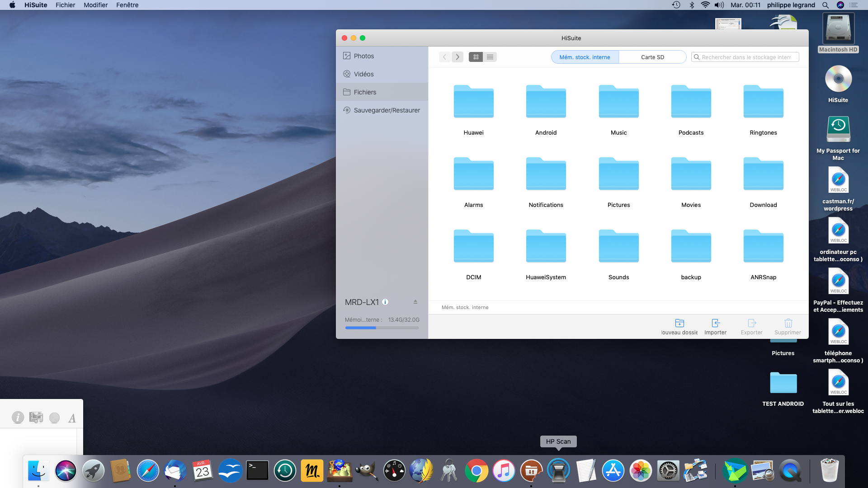The image size is (868, 488).
Task: Click the Supprimer trash button
Action: tap(788, 327)
